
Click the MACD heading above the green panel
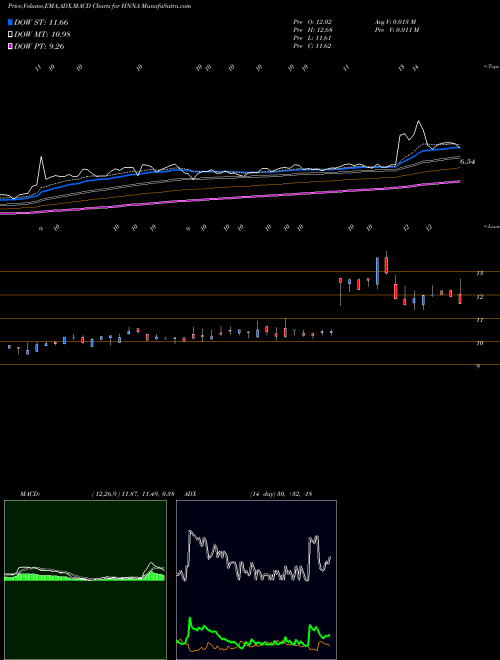pyautogui.click(x=30, y=494)
